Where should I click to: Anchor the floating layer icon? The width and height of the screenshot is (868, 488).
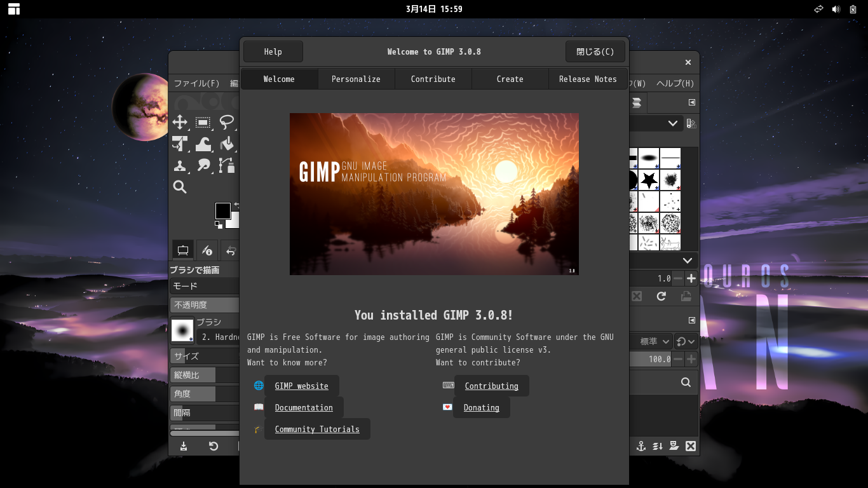coord(641,446)
